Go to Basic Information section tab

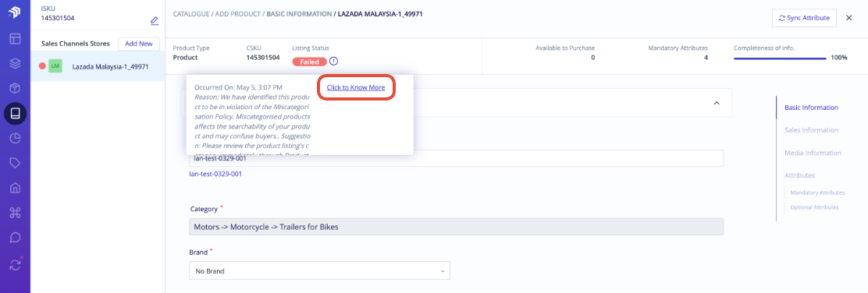pyautogui.click(x=811, y=108)
